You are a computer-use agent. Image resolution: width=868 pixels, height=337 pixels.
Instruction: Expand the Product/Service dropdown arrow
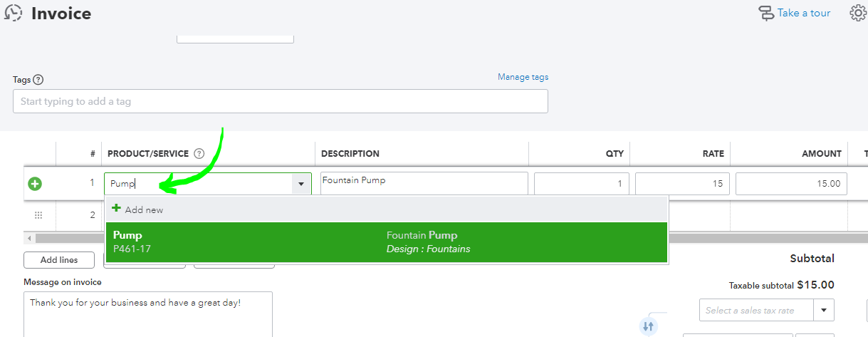click(x=300, y=184)
